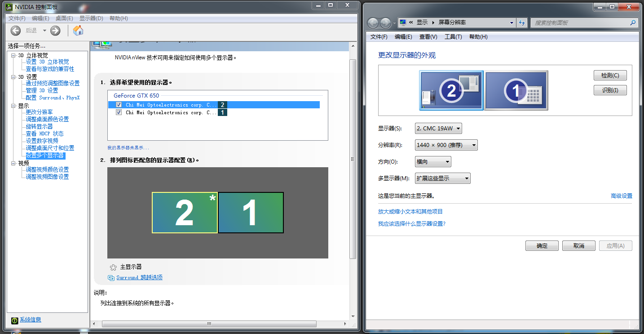Open 设置 3D 立体视觉 task
Screen dimensions: 644x334
click(x=47, y=62)
